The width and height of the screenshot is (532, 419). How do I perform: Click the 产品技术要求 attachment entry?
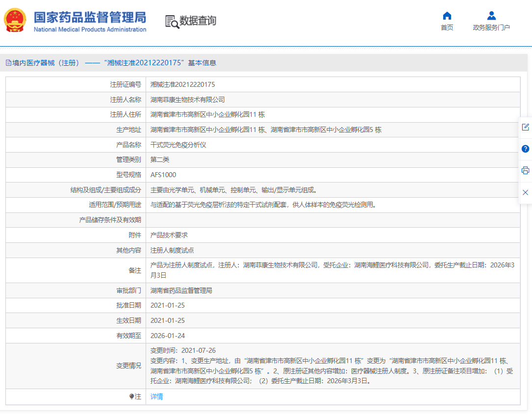point(169,236)
